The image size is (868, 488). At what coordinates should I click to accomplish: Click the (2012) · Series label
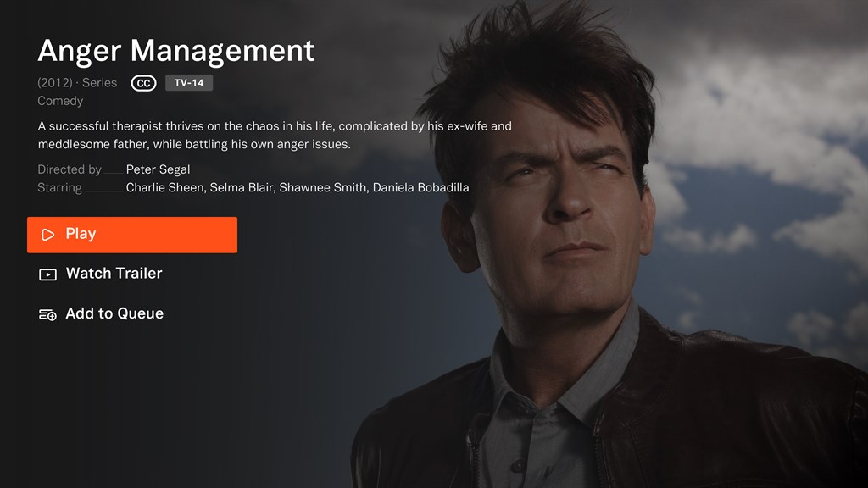pos(77,83)
